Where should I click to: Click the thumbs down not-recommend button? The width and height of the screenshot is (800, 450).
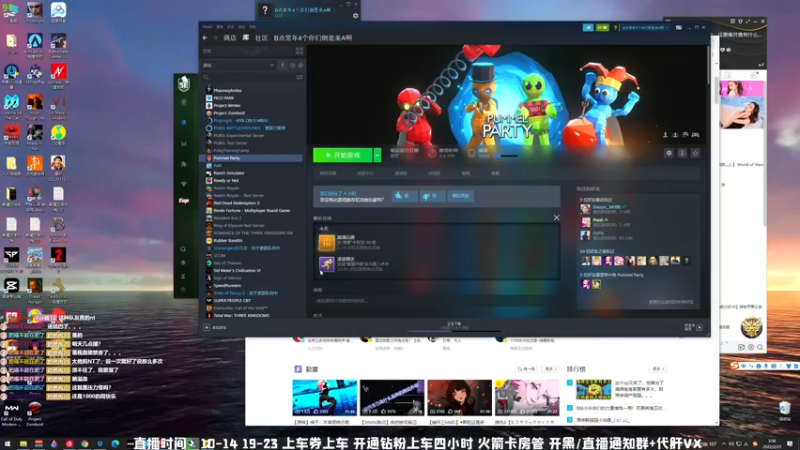coord(432,196)
